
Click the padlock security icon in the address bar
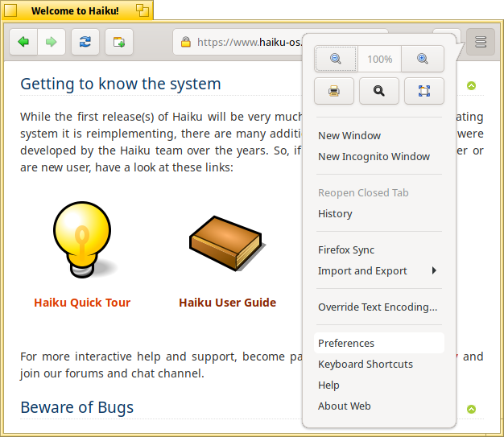click(x=185, y=42)
